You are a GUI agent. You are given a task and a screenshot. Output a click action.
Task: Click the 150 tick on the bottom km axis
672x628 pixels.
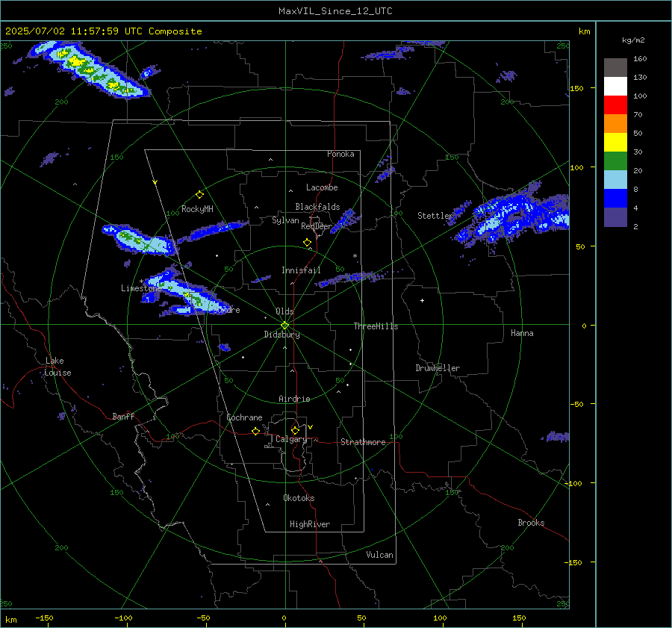click(x=519, y=618)
